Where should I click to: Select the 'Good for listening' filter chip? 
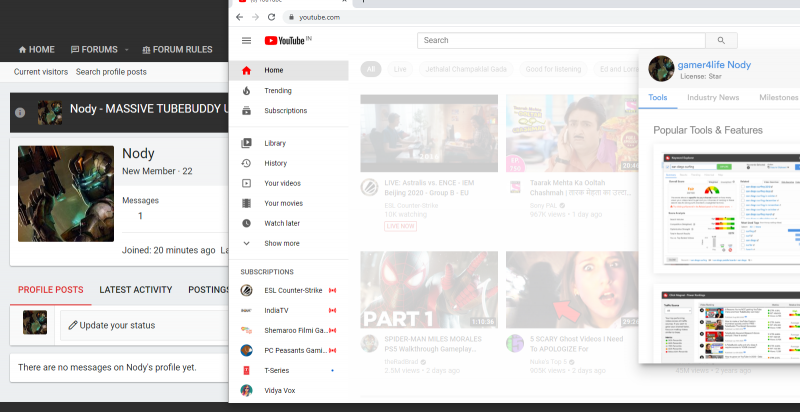coord(553,69)
